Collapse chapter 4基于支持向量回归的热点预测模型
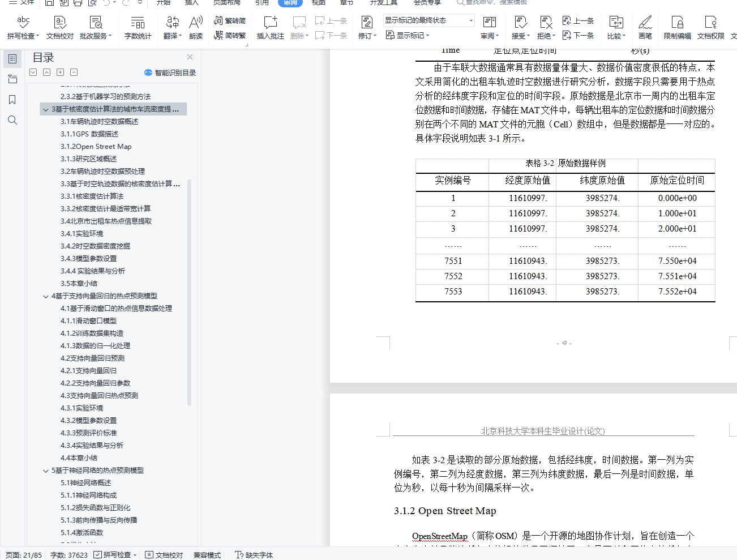The height and width of the screenshot is (560, 737). pyautogui.click(x=46, y=296)
